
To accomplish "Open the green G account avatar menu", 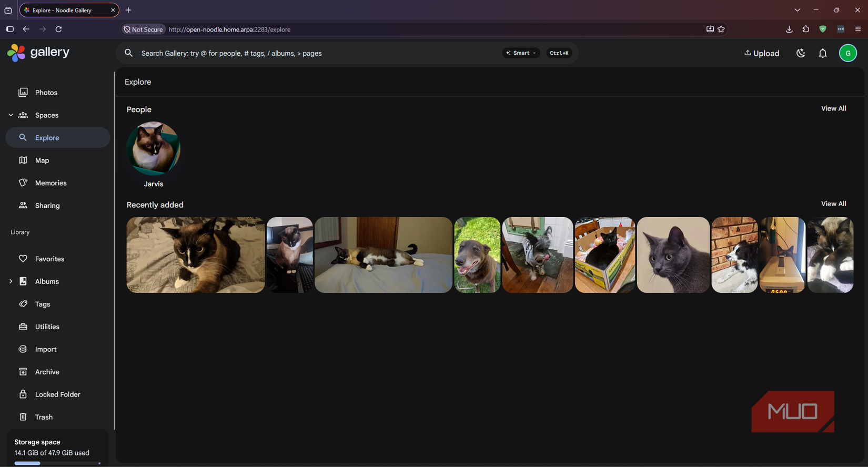I will pos(848,53).
